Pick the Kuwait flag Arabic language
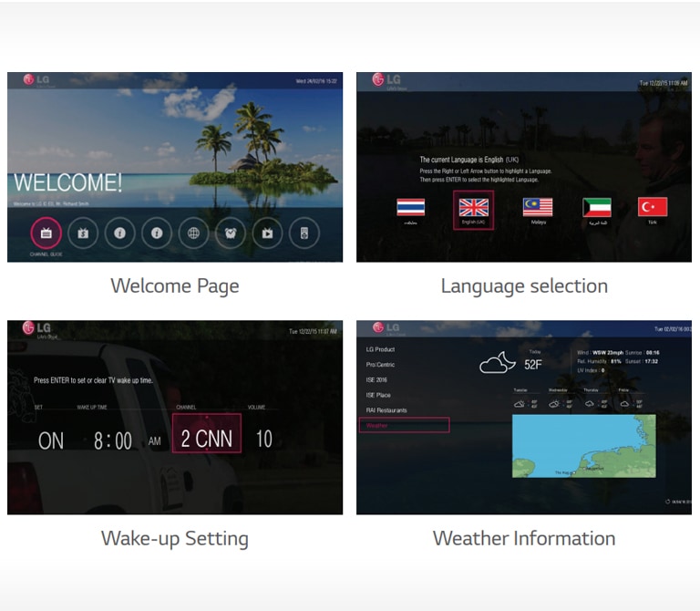The height and width of the screenshot is (611, 700). click(597, 207)
